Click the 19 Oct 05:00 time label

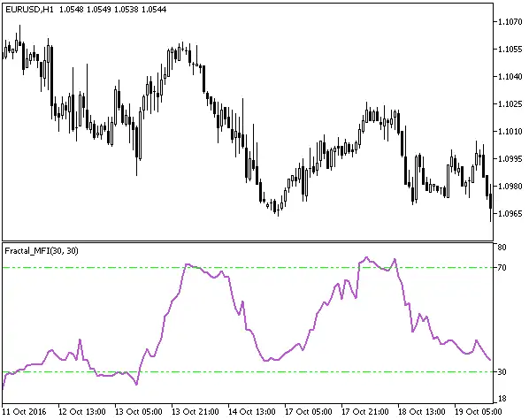[479, 412]
